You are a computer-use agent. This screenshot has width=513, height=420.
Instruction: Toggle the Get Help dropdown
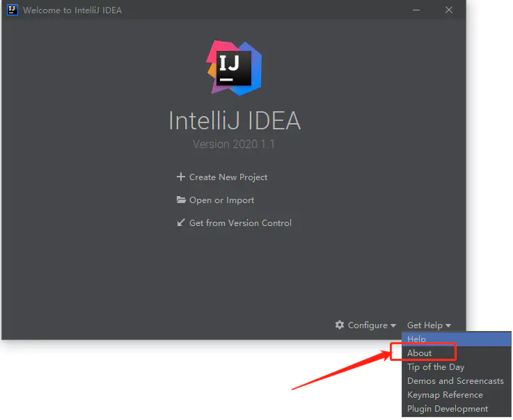[429, 325]
